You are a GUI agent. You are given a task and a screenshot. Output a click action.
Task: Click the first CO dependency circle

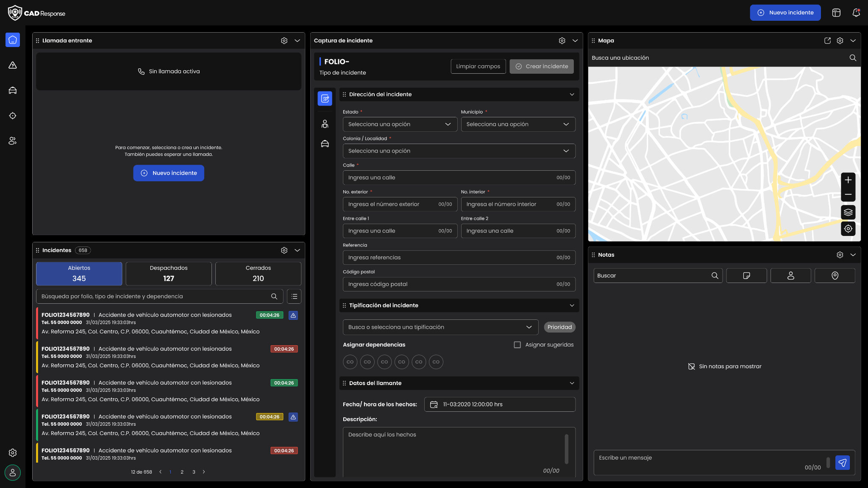tap(350, 362)
